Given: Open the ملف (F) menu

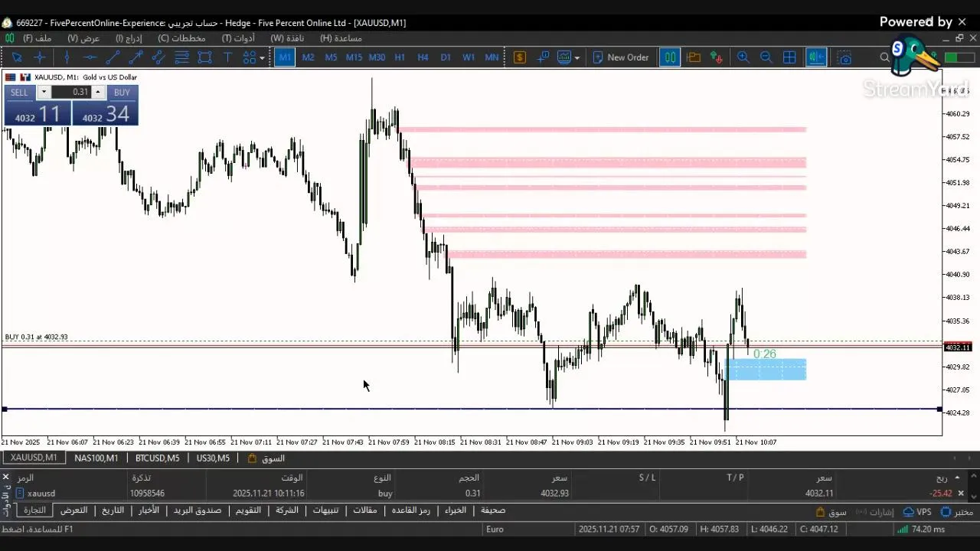Looking at the screenshot, I should click(x=38, y=38).
